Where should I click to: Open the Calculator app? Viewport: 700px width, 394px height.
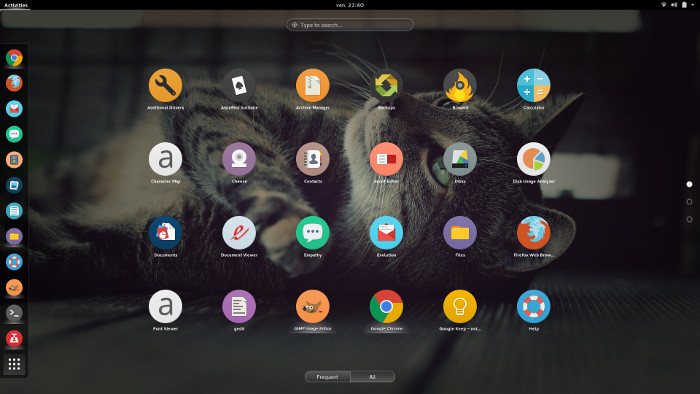(533, 85)
